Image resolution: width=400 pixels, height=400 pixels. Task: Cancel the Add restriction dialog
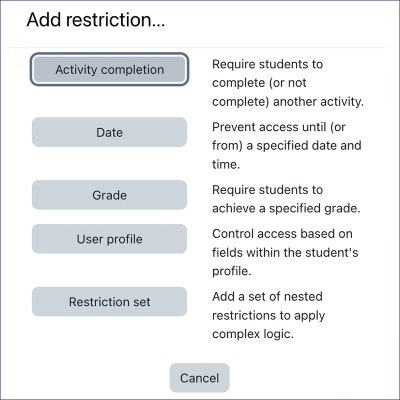click(199, 378)
